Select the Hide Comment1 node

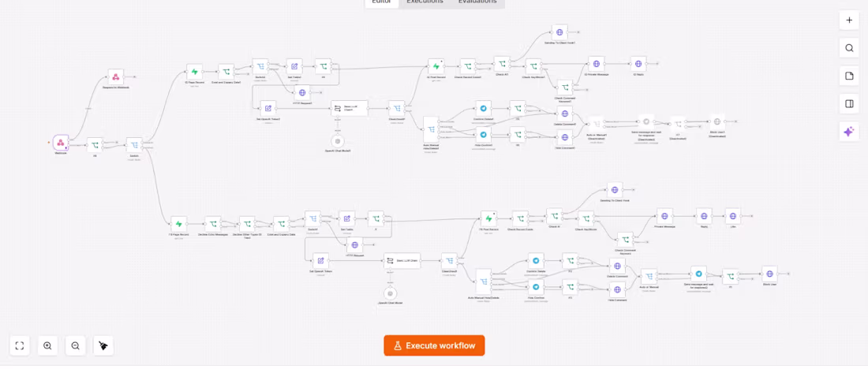coord(564,136)
